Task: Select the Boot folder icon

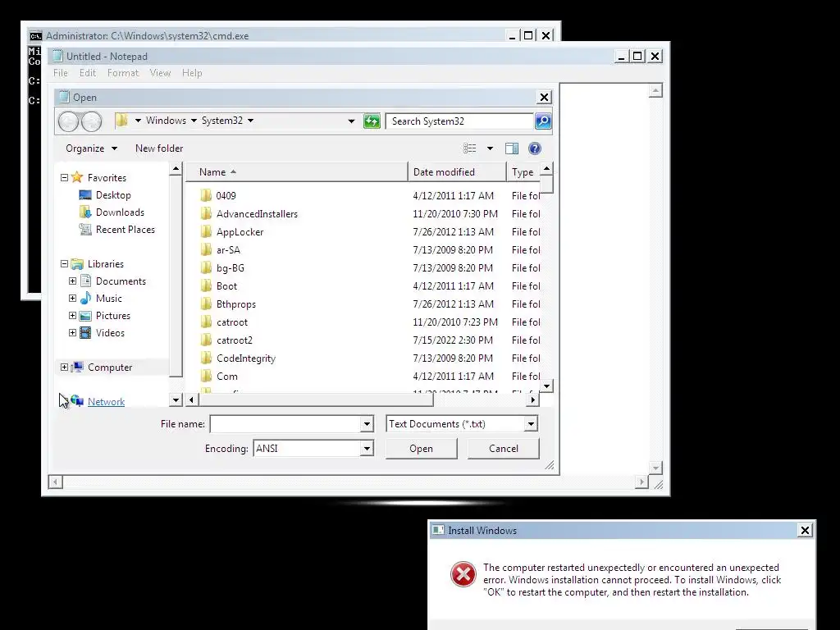Action: coord(206,286)
